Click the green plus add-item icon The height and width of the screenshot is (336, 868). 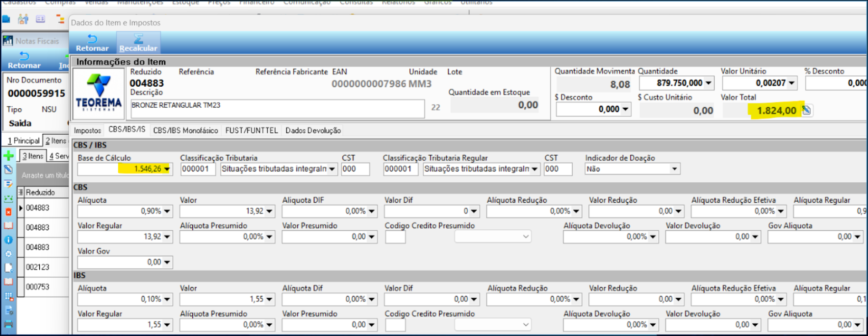8,156
